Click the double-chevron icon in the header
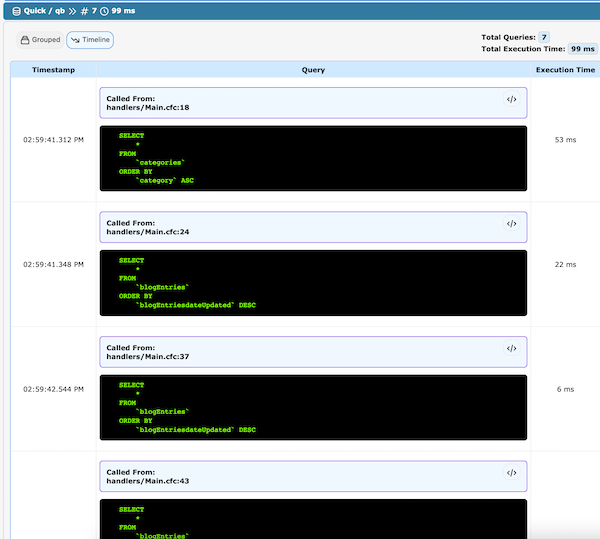600x539 pixels. pos(72,11)
